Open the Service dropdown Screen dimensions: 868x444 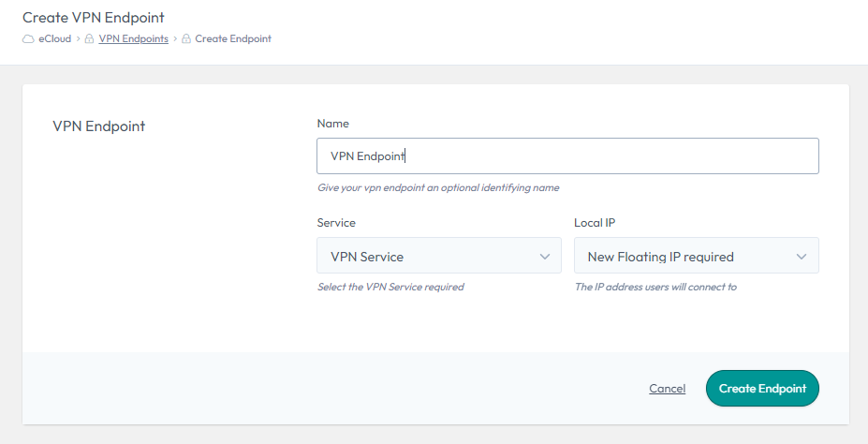coord(439,255)
